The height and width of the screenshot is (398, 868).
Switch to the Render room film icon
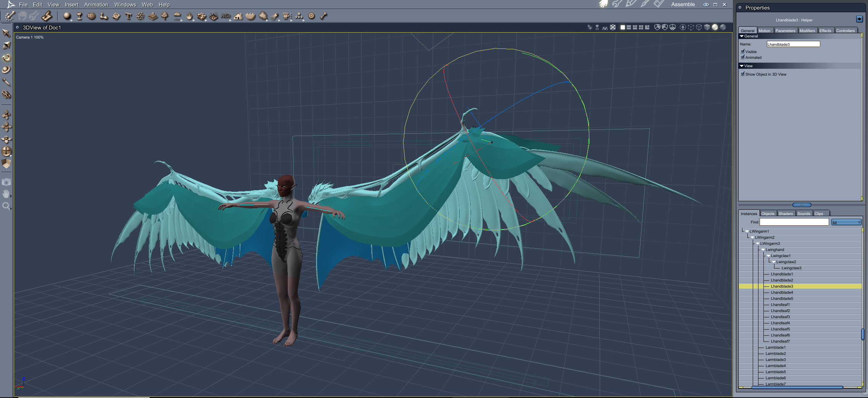point(658,4)
